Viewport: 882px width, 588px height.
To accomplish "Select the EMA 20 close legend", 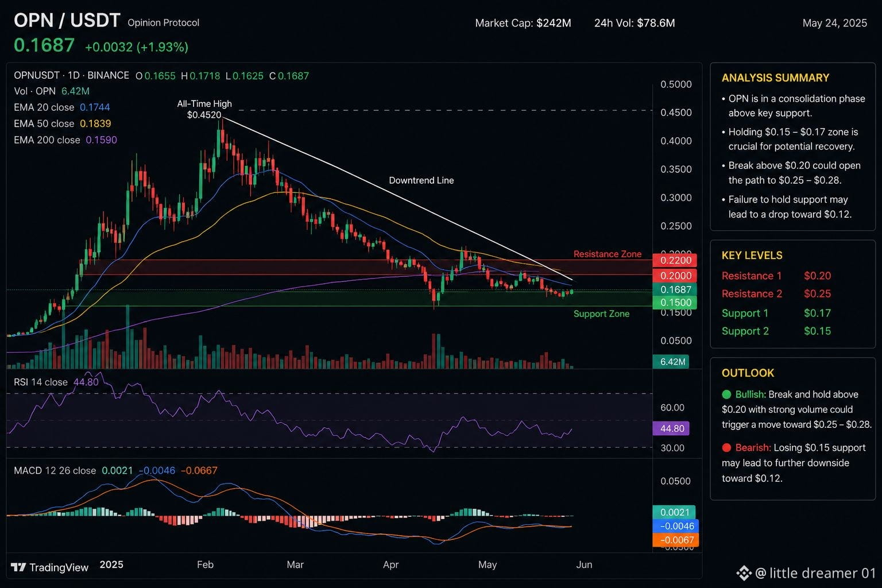I will click(x=62, y=107).
